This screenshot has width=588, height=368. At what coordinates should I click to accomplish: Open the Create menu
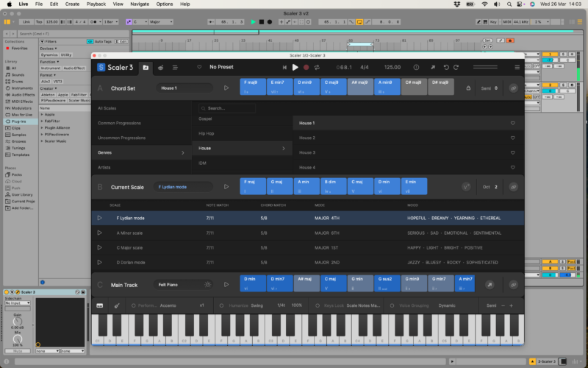[72, 4]
